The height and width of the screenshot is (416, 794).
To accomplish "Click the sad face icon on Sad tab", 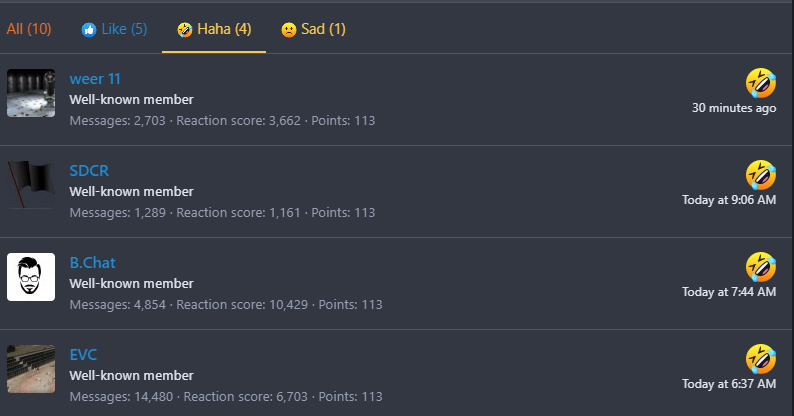I will [x=289, y=30].
